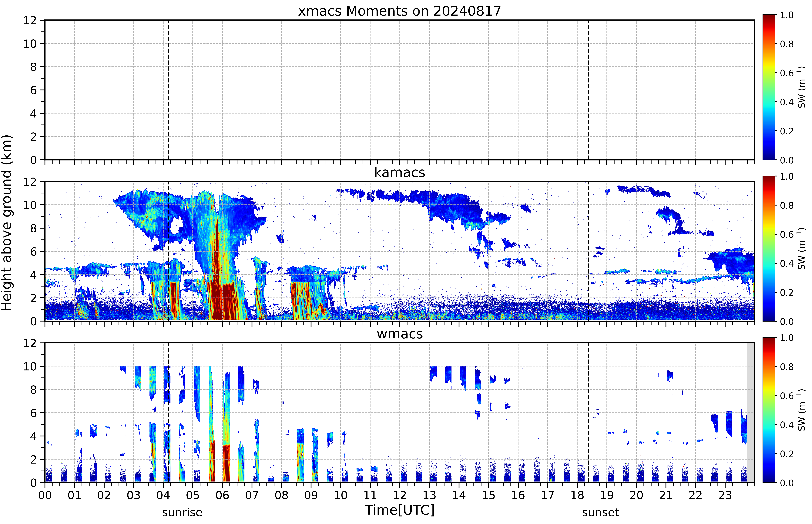Viewport: 812px width, 524px height.
Task: Click the '6' height tick of the xmacs panel
Action: [33, 90]
